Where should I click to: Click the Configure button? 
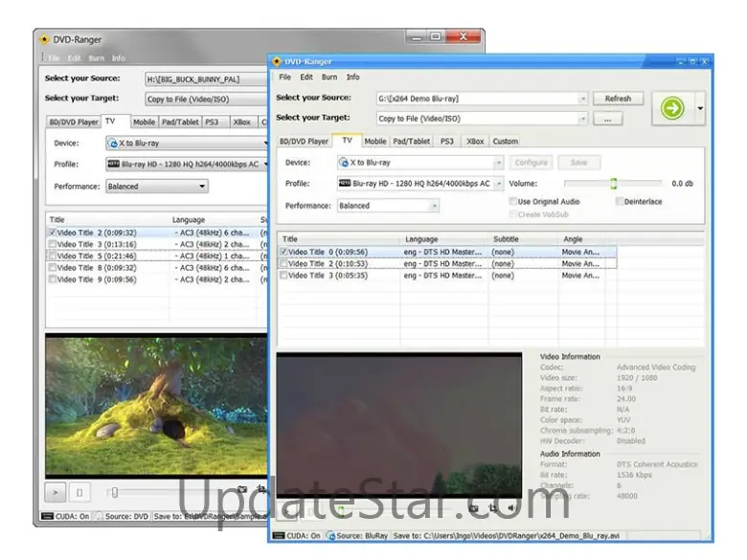pyautogui.click(x=532, y=163)
